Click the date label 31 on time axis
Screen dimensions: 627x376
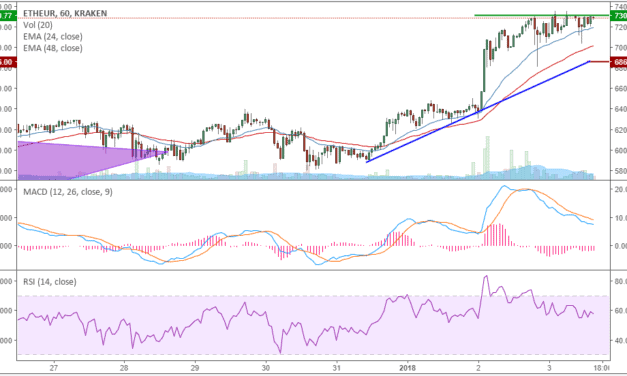[x=337, y=368]
